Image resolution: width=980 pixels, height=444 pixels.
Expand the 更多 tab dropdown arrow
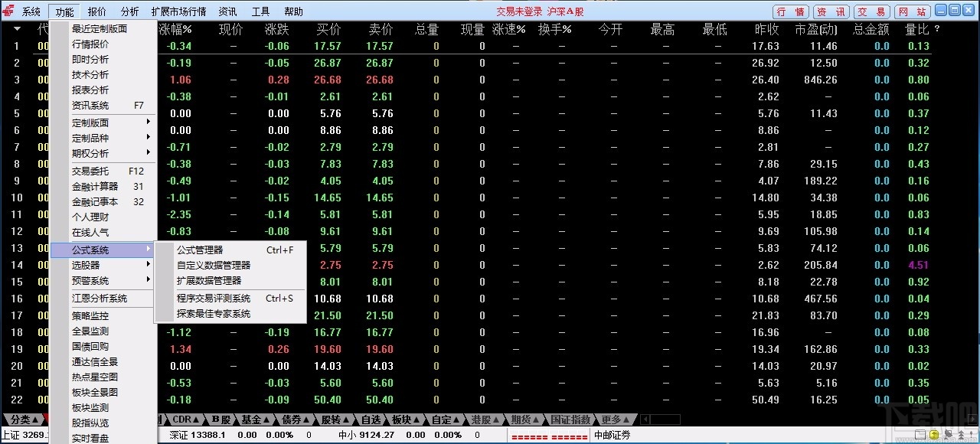(626, 420)
